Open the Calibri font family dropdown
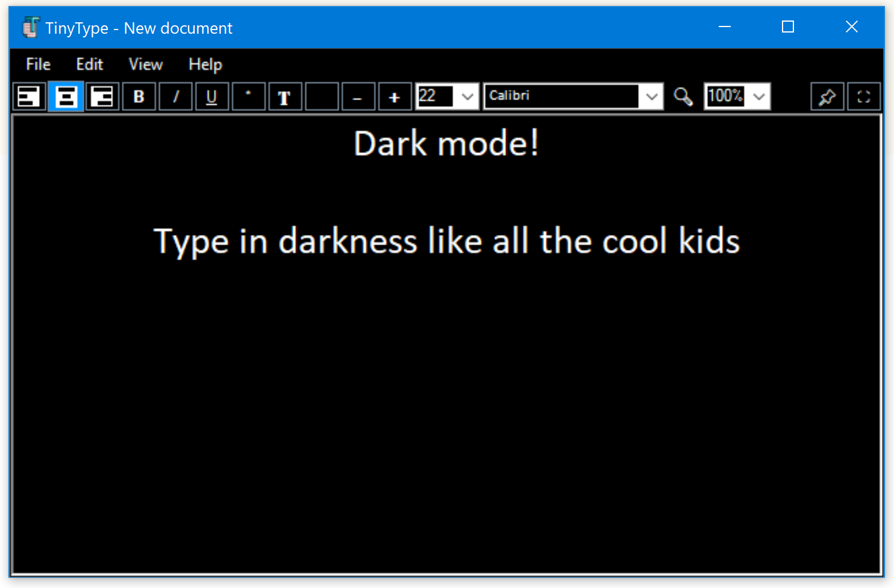The width and height of the screenshot is (894, 588). 651,96
